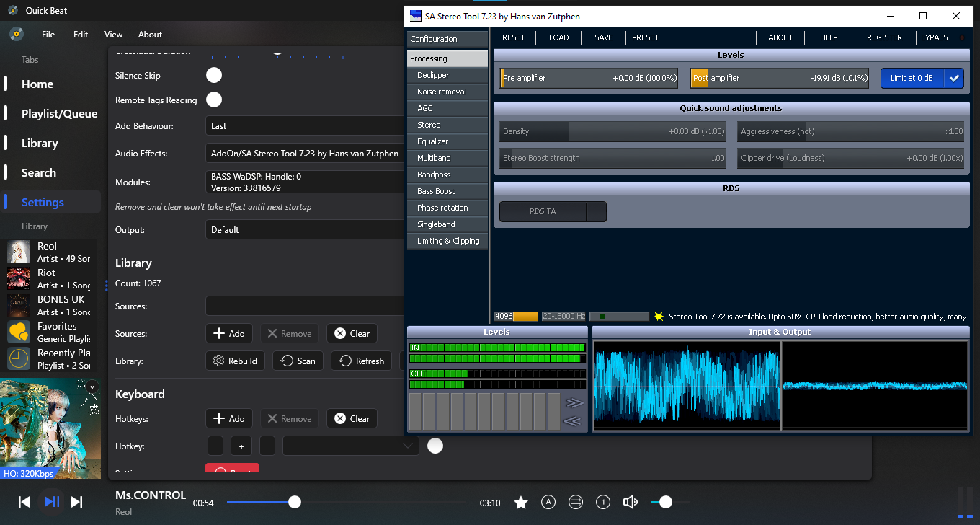
Task: Click the shuffle/repeat arrows icon in player bar
Action: [x=576, y=503]
